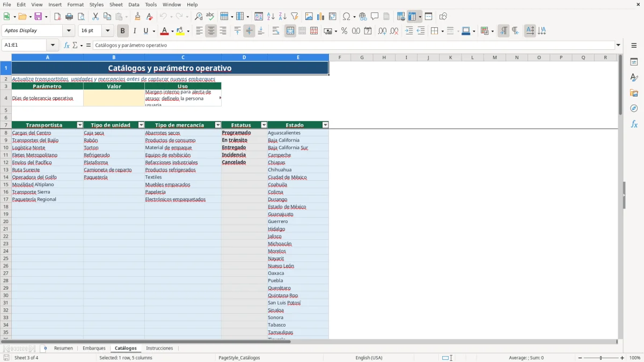
Task: Click the Print icon
Action: pos(69,17)
